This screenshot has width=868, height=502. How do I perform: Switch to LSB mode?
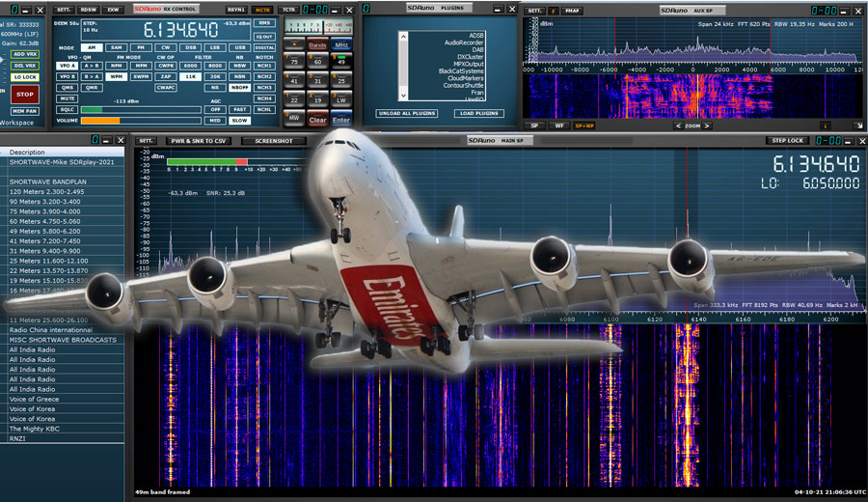215,47
